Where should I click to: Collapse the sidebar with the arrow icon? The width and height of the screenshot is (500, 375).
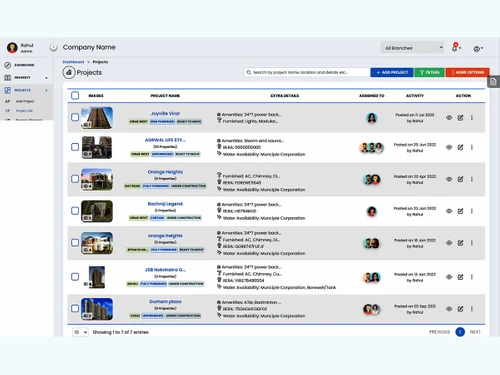(54, 47)
